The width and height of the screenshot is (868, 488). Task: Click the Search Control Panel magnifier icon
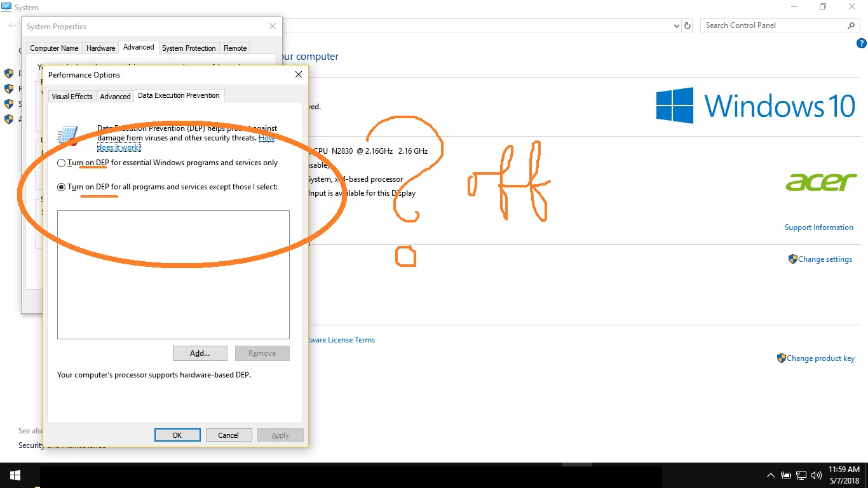[x=851, y=25]
